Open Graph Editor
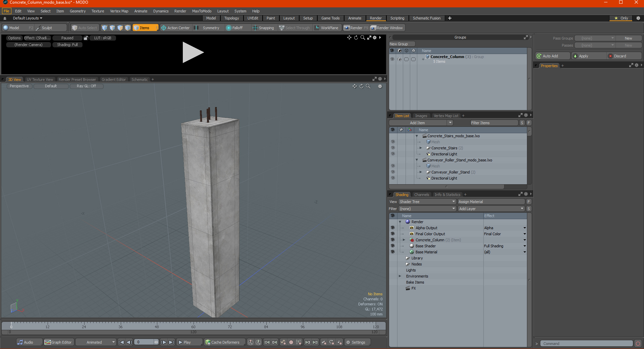 click(58, 342)
